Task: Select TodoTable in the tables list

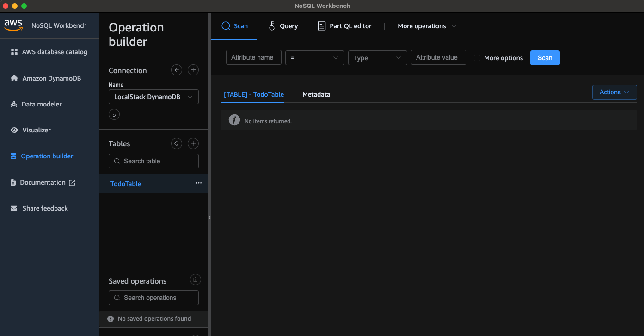Action: pyautogui.click(x=126, y=184)
